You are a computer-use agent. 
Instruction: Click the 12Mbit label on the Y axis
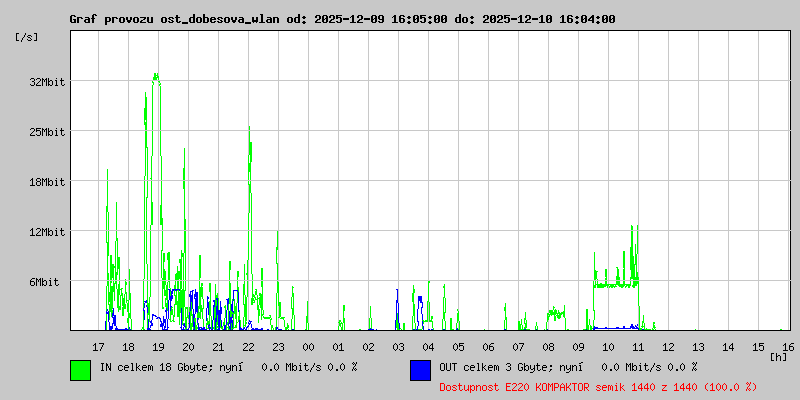(x=47, y=232)
